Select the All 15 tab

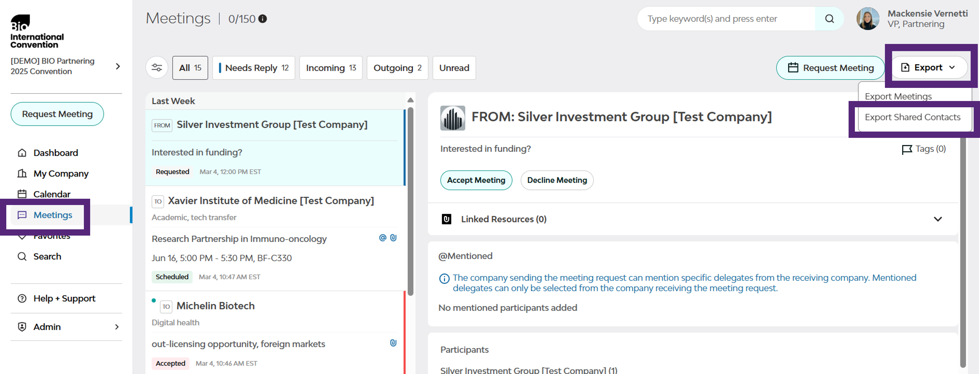click(190, 68)
